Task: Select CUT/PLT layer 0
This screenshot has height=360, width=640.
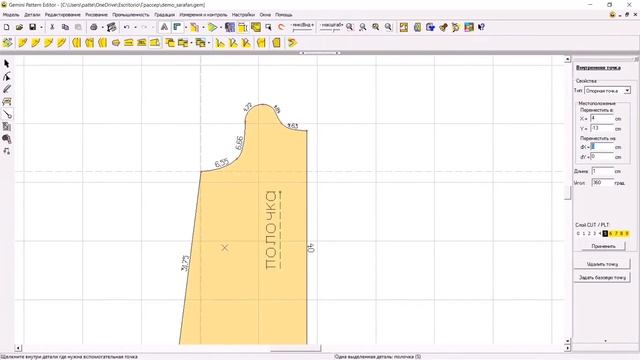Action: 578,233
